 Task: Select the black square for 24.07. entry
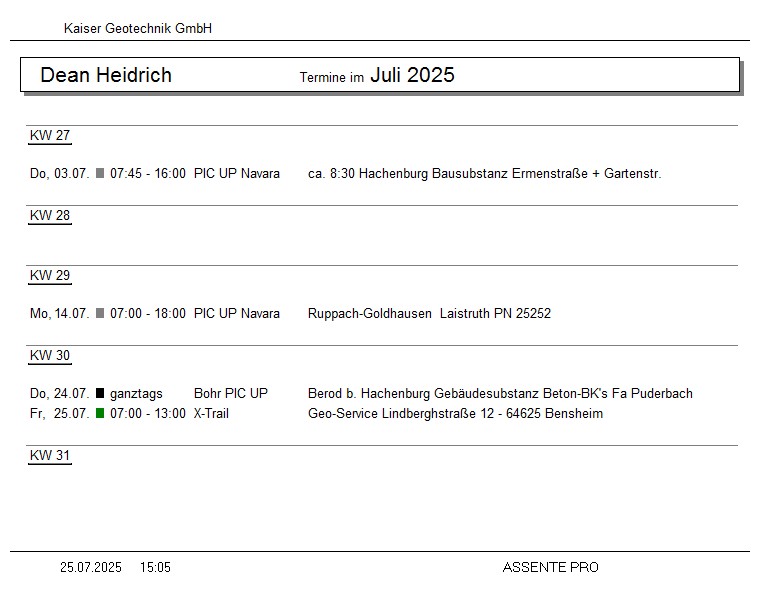[x=100, y=394]
